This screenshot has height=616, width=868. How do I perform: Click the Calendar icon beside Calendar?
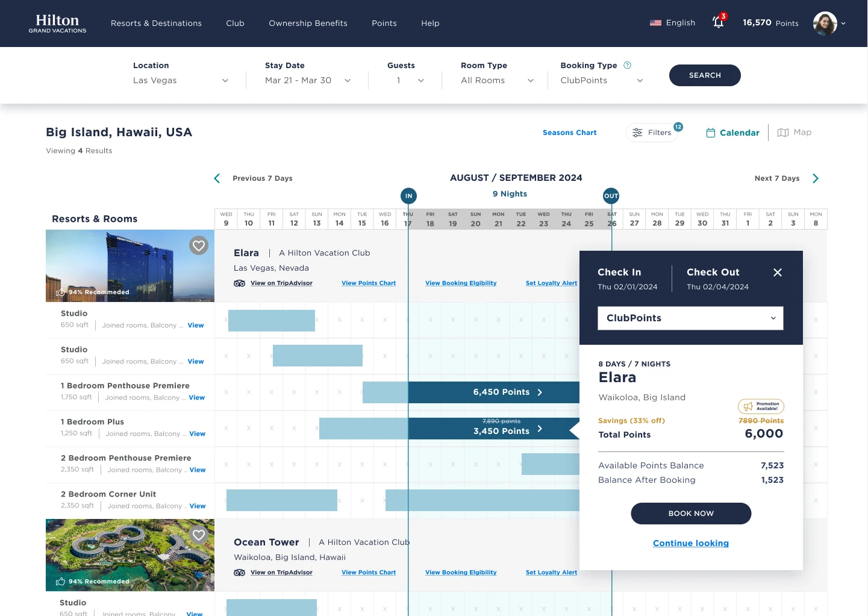tap(710, 133)
